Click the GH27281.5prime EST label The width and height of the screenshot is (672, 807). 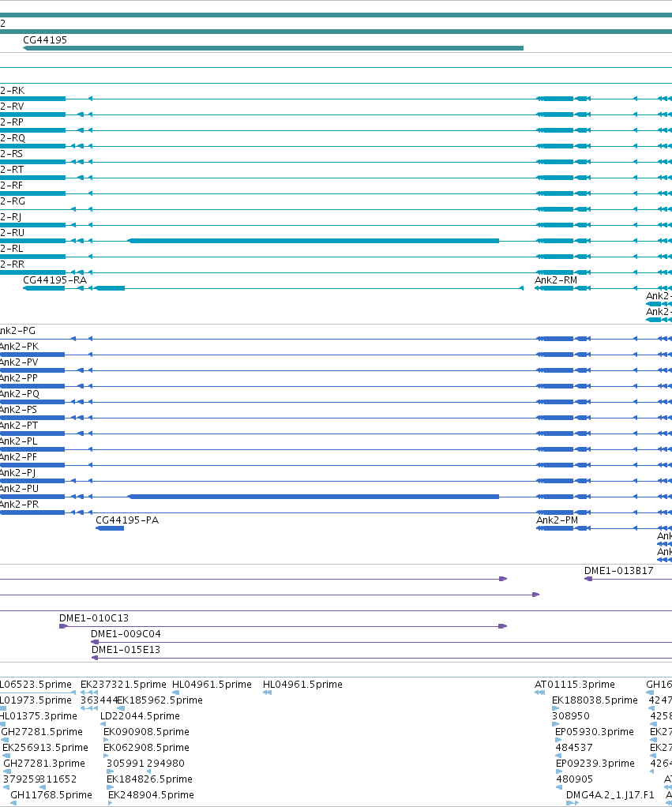click(42, 732)
